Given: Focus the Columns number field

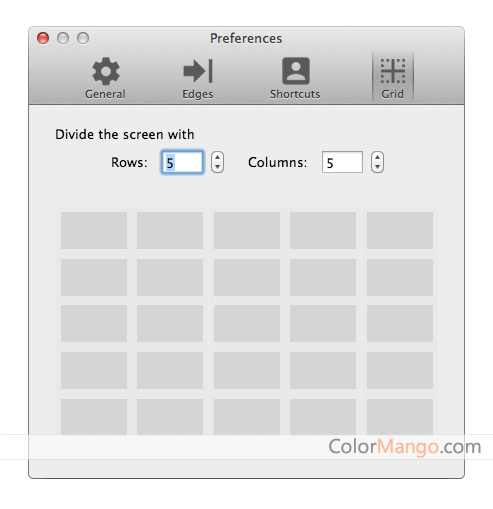Looking at the screenshot, I should 342,162.
